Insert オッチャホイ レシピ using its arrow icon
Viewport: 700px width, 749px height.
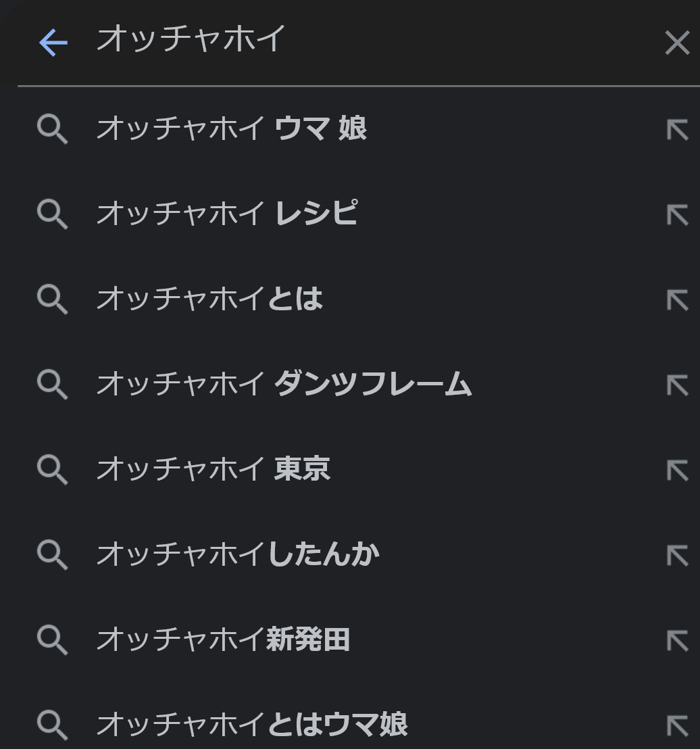click(x=677, y=215)
